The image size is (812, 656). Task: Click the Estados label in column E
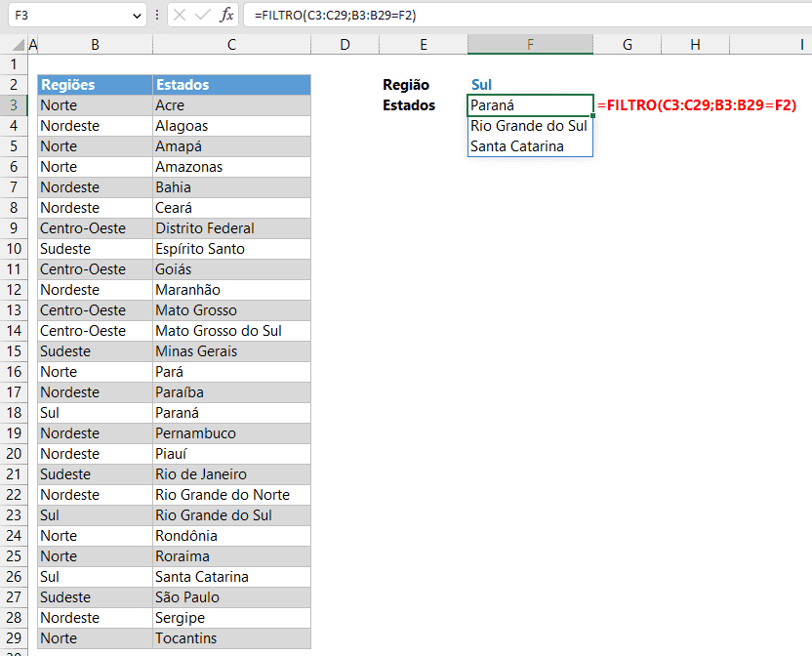click(x=409, y=105)
